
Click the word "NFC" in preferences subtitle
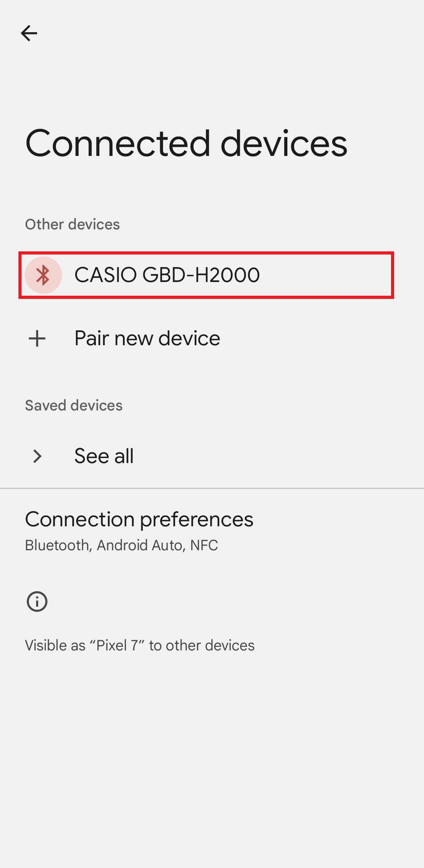204,545
